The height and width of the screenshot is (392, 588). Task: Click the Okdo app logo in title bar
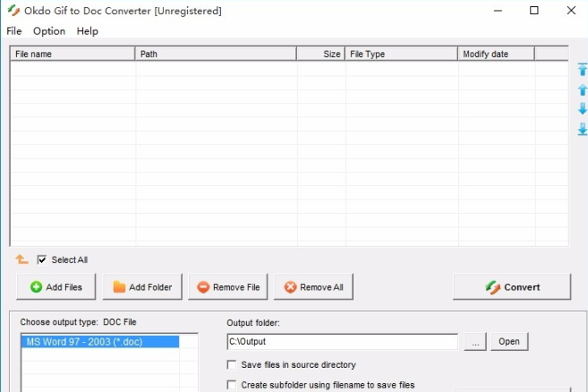pos(13,11)
